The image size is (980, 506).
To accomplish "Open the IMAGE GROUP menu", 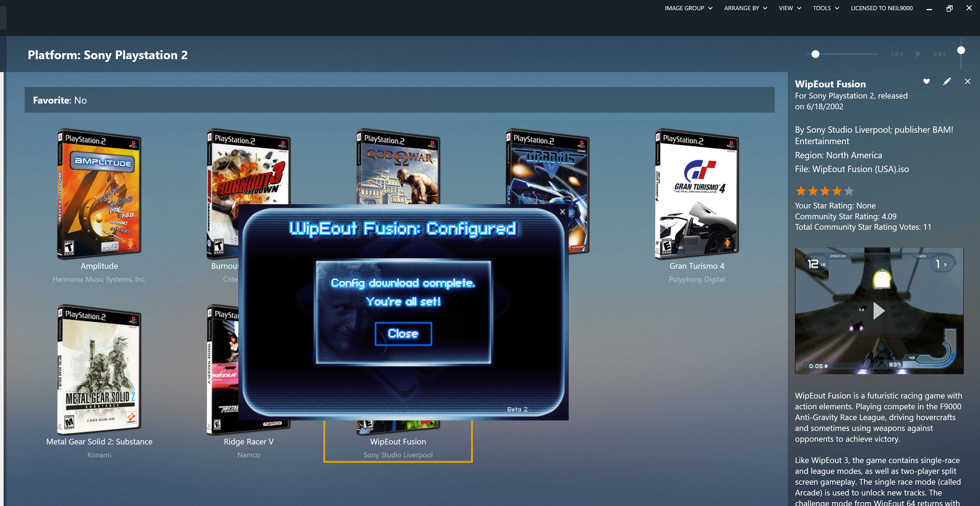I will tap(688, 8).
